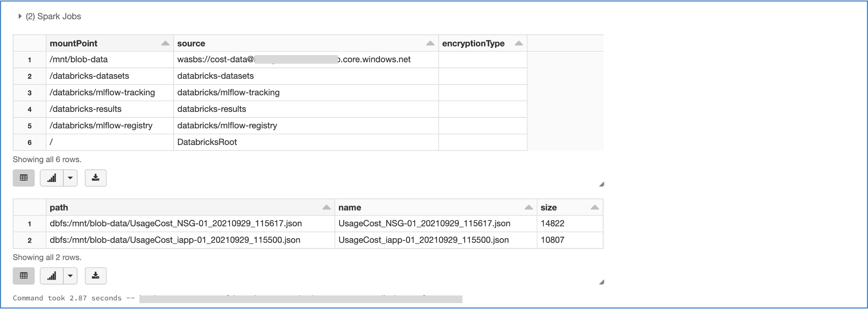Sort by path column arrow

[326, 207]
